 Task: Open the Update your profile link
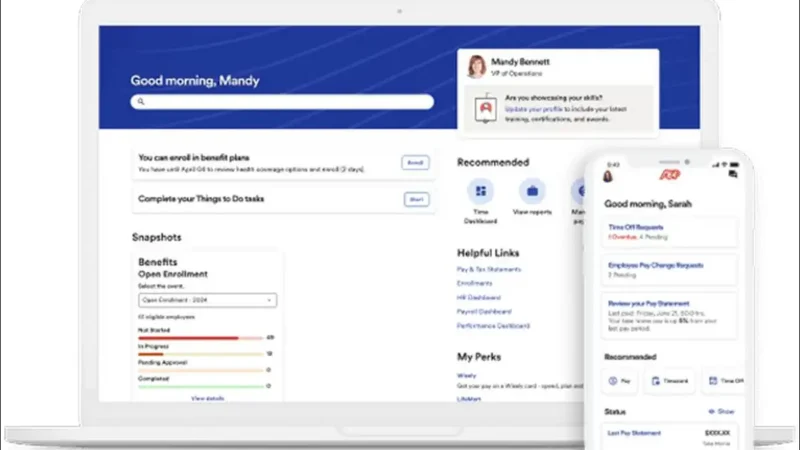pos(534,109)
